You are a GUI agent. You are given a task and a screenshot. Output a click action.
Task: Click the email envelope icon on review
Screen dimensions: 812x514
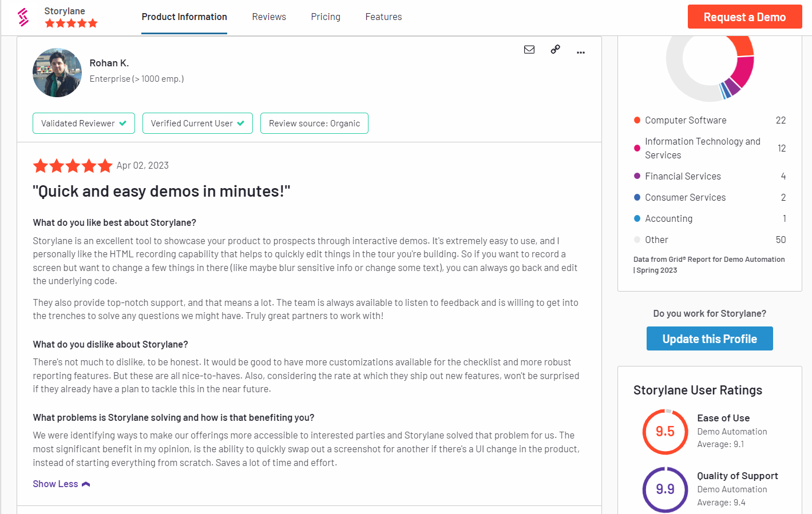[529, 50]
